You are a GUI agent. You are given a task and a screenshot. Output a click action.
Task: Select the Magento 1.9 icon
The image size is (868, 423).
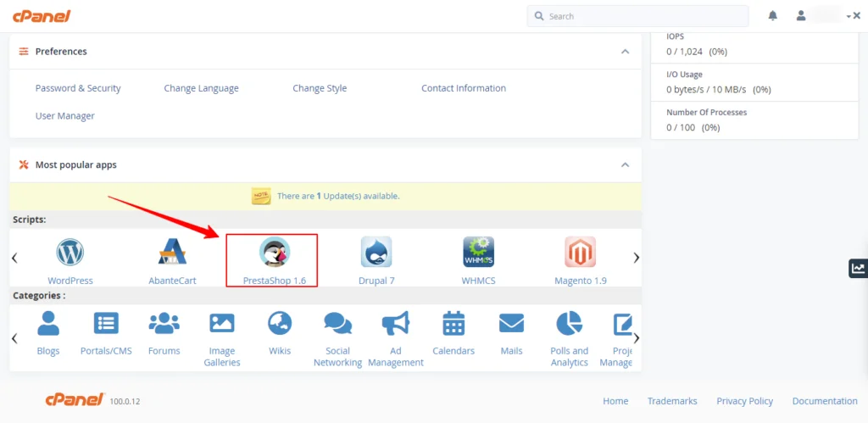[x=580, y=253]
